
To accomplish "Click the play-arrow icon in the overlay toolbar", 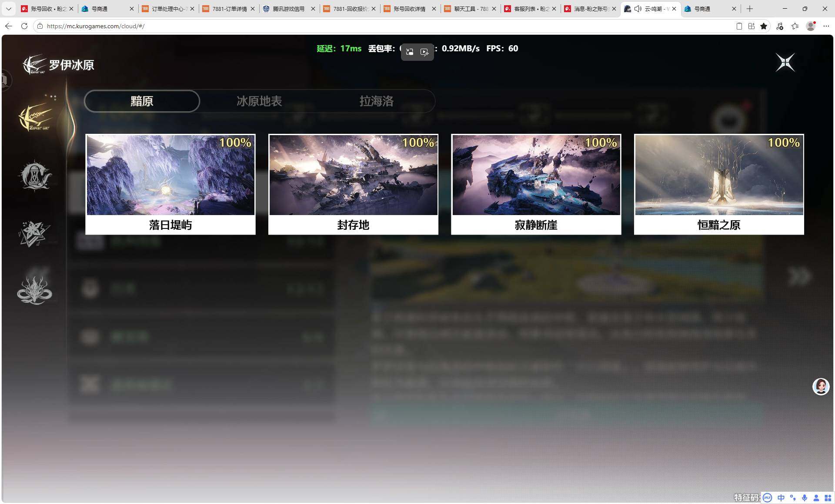I will coord(424,52).
